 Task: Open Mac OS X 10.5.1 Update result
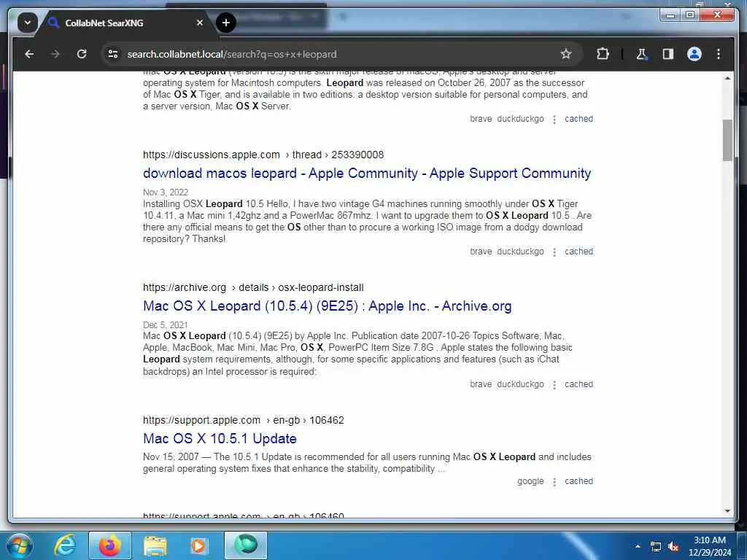point(220,438)
